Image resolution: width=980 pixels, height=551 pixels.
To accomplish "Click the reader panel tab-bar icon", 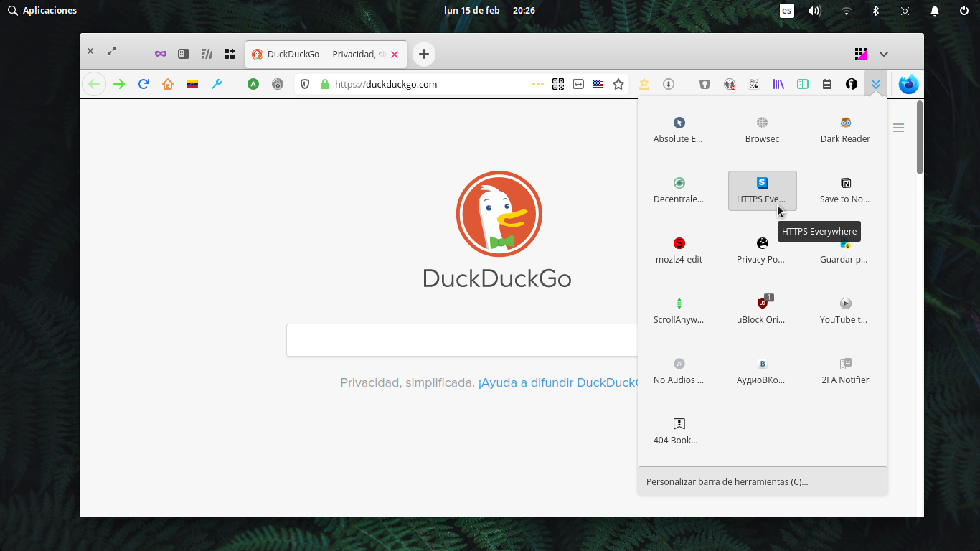I will pos(184,54).
